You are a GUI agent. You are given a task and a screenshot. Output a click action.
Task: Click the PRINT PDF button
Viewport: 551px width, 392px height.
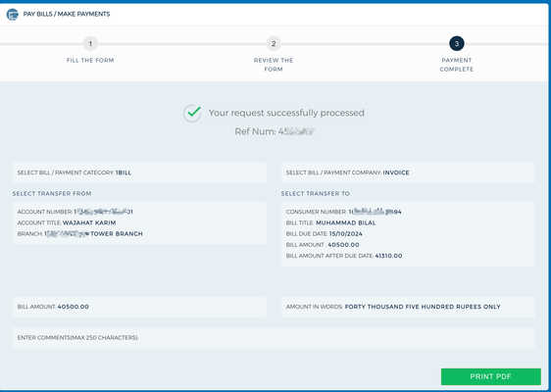tap(491, 376)
